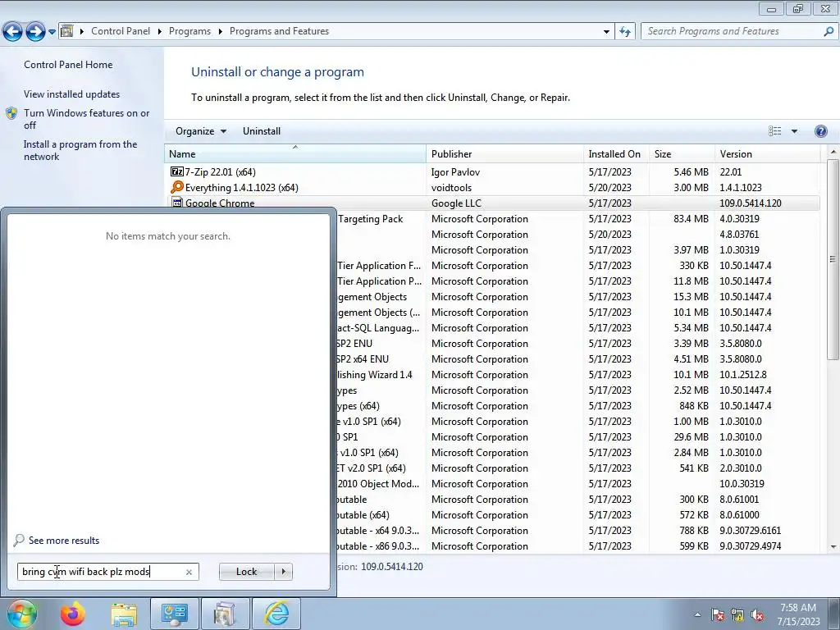The image size is (840, 630).
Task: Click Igor Pavlov publisher cell
Action: coord(455,172)
